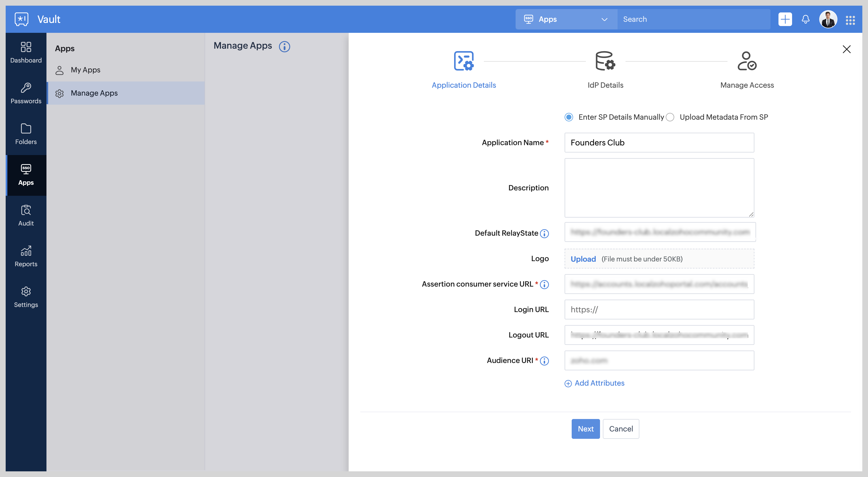Open the Folders section
Screen dimensions: 868x477
[26, 134]
